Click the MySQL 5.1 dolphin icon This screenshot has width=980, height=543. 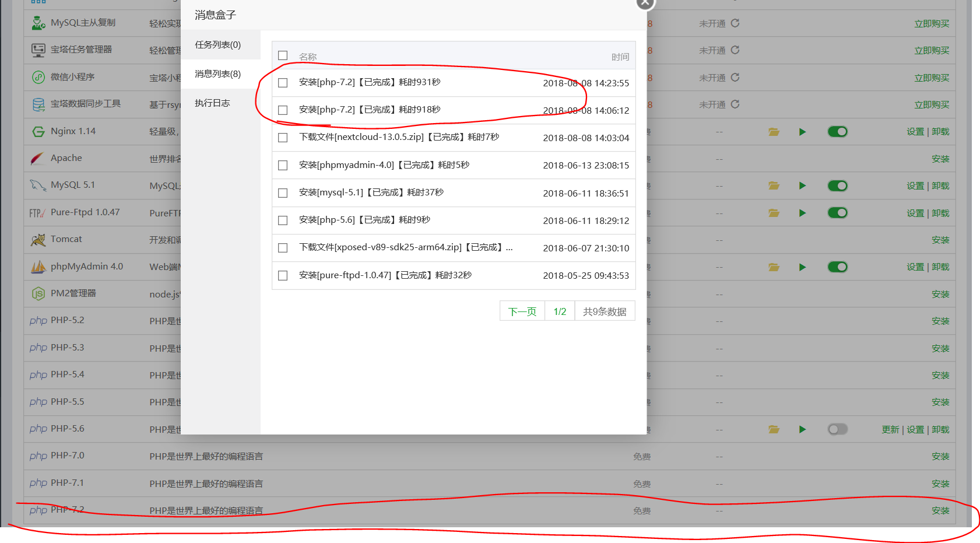38,185
